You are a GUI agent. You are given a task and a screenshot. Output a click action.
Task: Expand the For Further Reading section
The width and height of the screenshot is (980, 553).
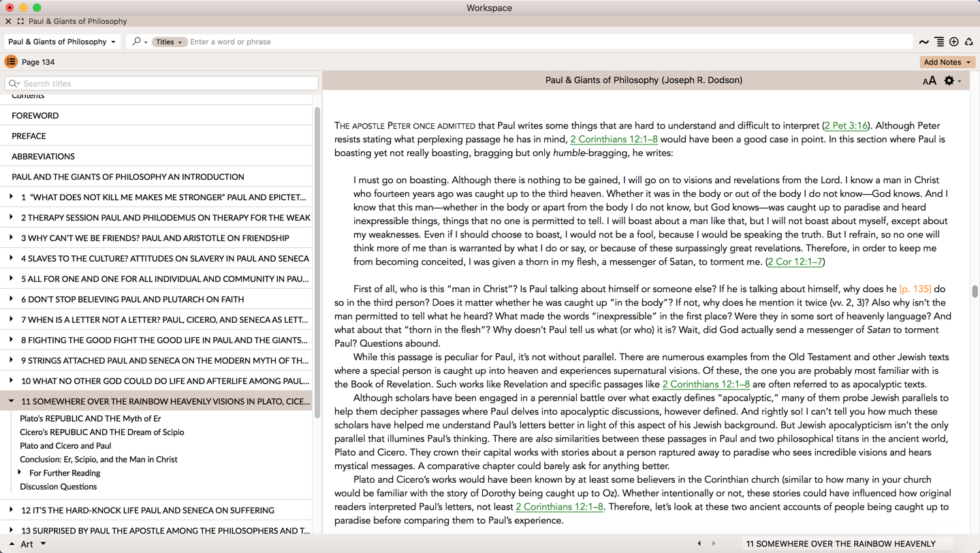tap(20, 473)
